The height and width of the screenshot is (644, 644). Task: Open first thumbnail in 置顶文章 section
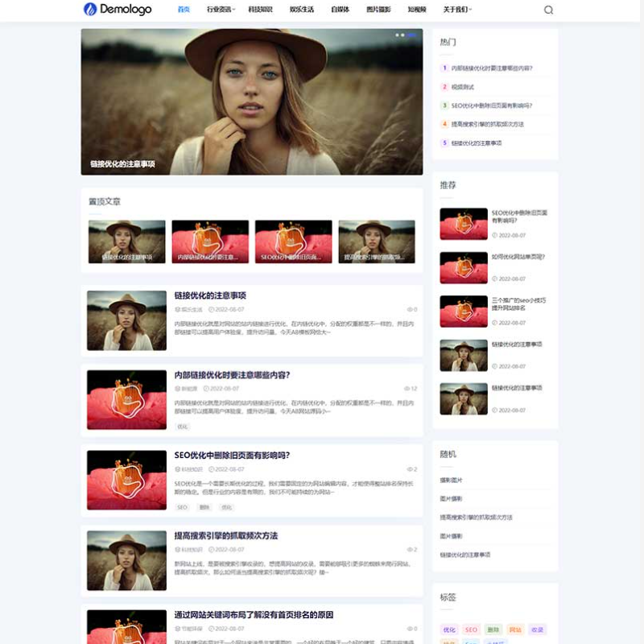pyautogui.click(x=126, y=242)
